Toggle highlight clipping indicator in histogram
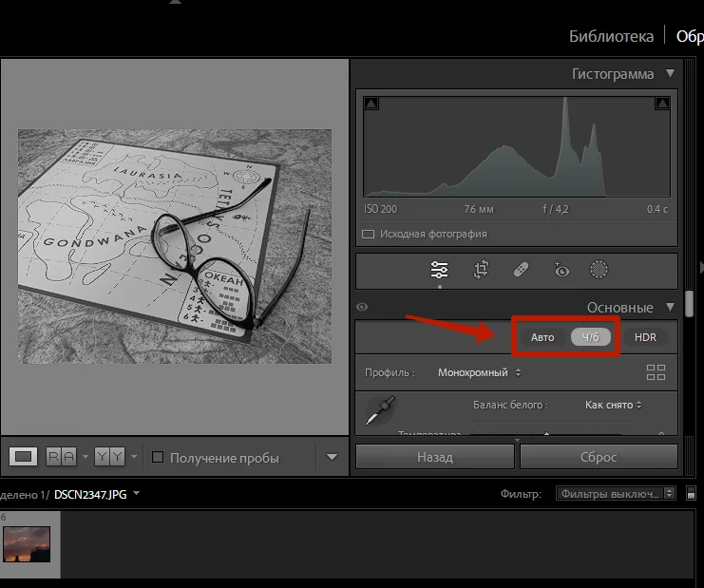Image resolution: width=704 pixels, height=588 pixels. (661, 103)
